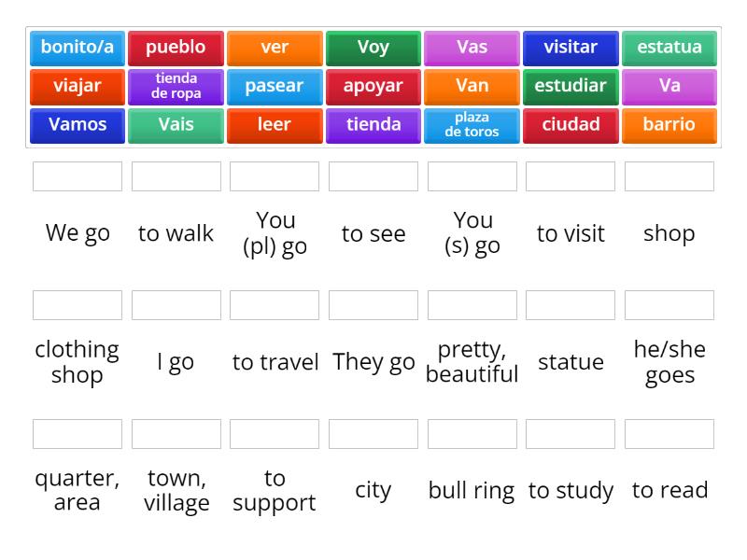Click the definition text 'quarter, area'
The height and width of the screenshot is (560, 747).
tap(78, 489)
